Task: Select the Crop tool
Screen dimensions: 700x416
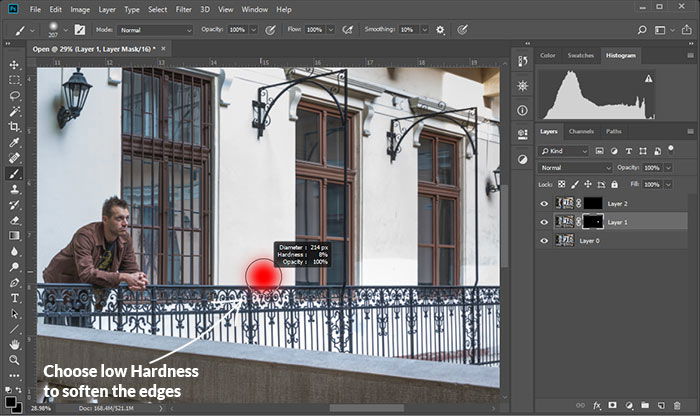Action: 14,127
